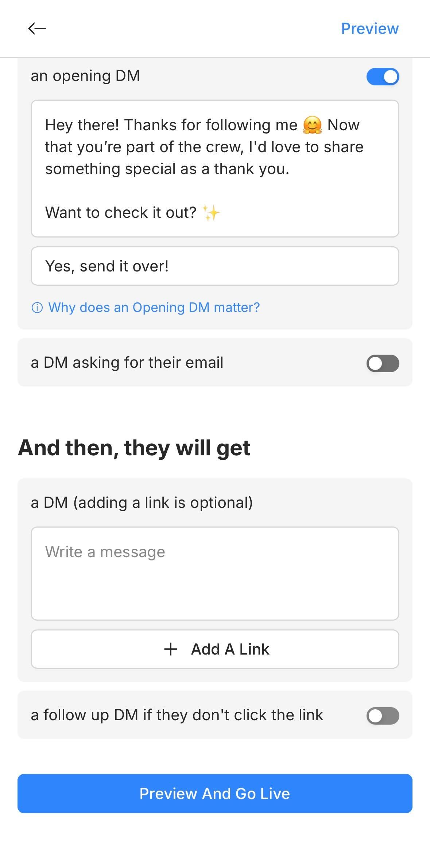Enable follow up DM if link not clicked
The height and width of the screenshot is (868, 430).
(383, 715)
